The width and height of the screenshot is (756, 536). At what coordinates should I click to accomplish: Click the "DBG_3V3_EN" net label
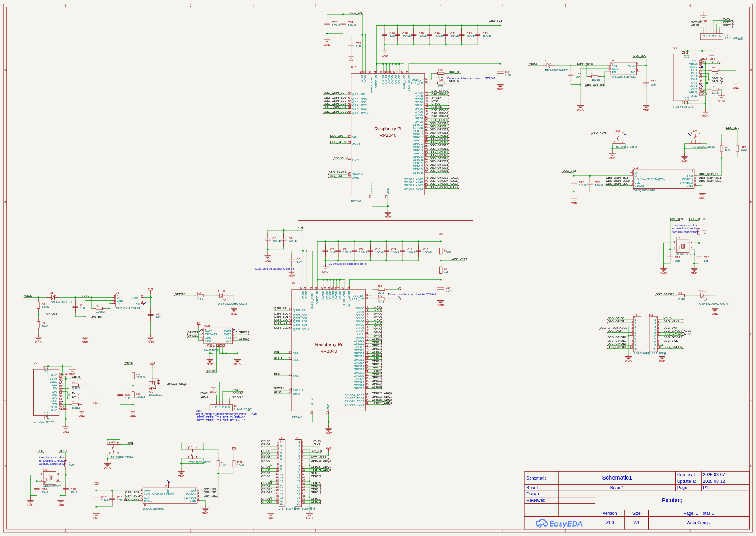(x=594, y=84)
